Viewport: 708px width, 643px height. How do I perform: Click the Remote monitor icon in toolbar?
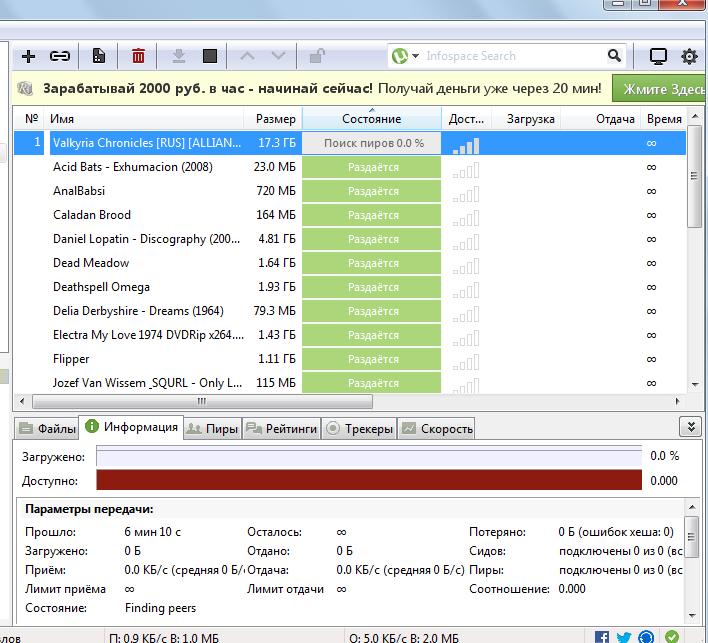[x=658, y=56]
